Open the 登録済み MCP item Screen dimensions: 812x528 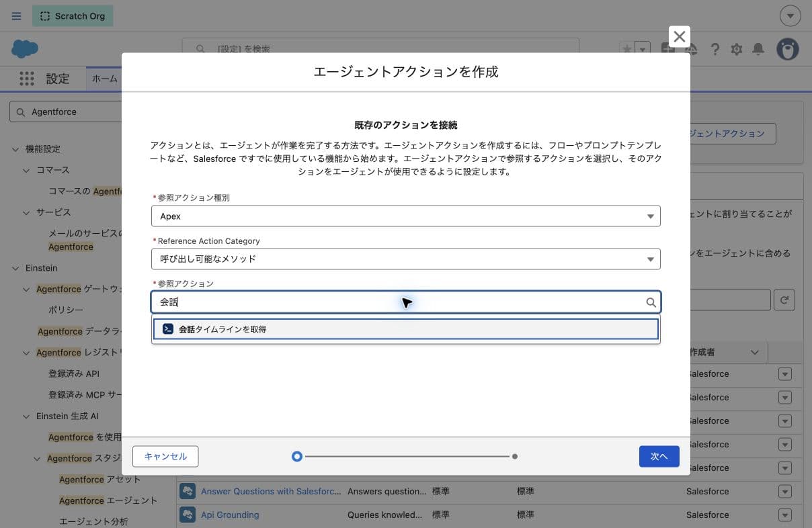[85, 395]
